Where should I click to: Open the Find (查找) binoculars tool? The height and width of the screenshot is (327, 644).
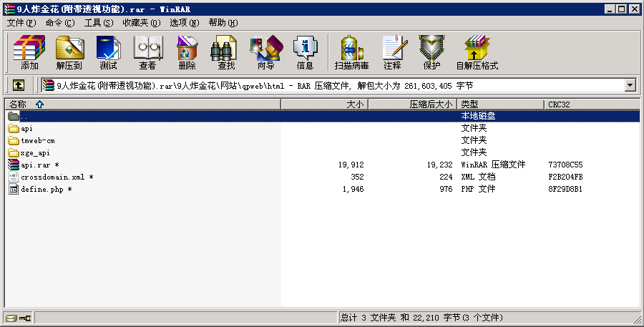click(x=226, y=52)
